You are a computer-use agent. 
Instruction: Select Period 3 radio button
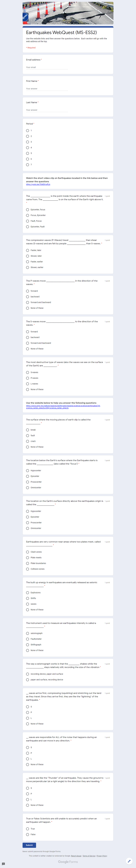pyautogui.click(x=28, y=142)
